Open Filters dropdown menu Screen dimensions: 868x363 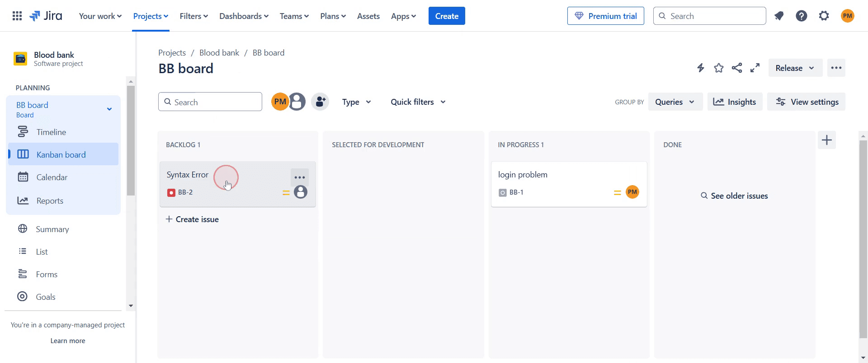(194, 16)
